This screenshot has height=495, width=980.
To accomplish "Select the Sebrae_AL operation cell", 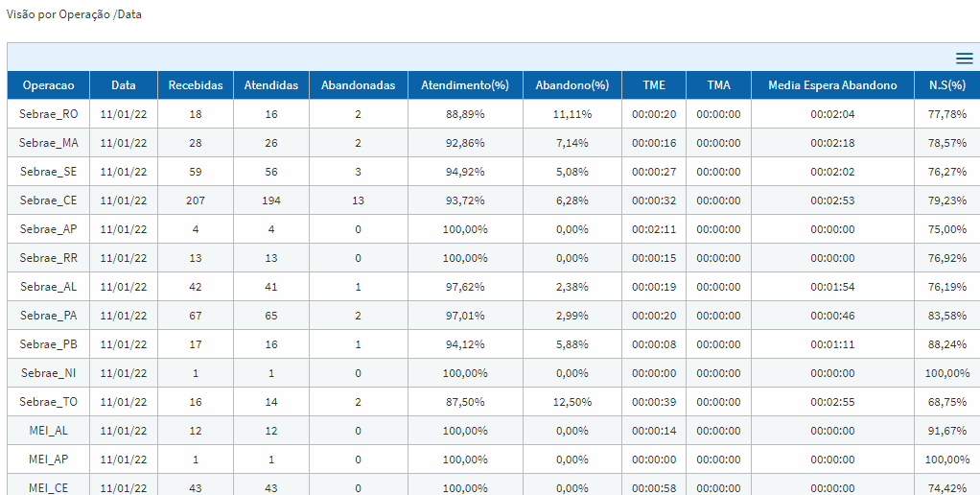I will coord(49,287).
